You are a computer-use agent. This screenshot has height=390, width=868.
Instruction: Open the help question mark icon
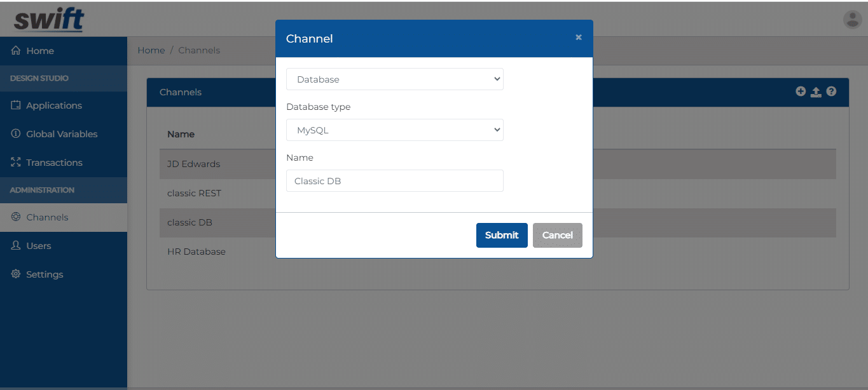coord(831,91)
